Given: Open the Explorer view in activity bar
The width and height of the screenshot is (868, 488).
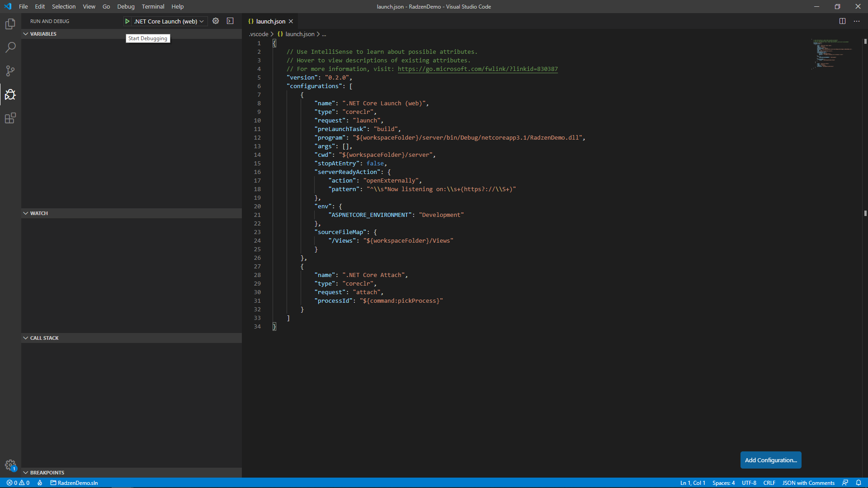Looking at the screenshot, I should (x=10, y=24).
